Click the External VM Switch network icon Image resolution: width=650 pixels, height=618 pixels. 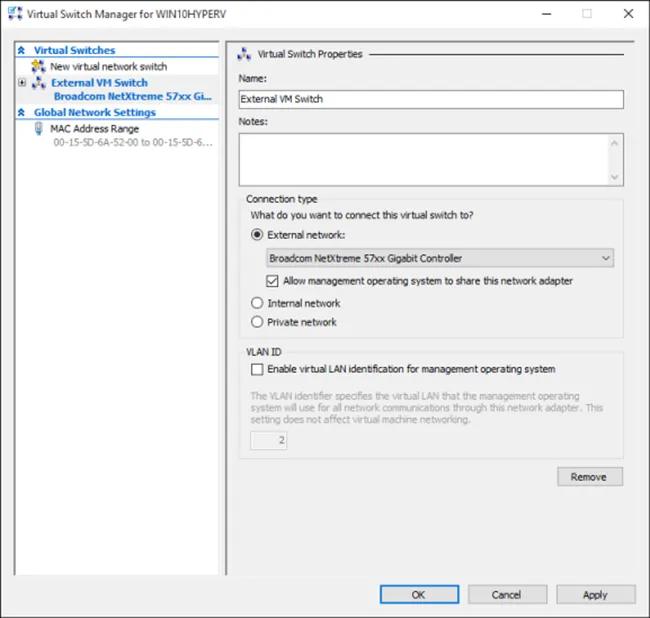tap(39, 83)
